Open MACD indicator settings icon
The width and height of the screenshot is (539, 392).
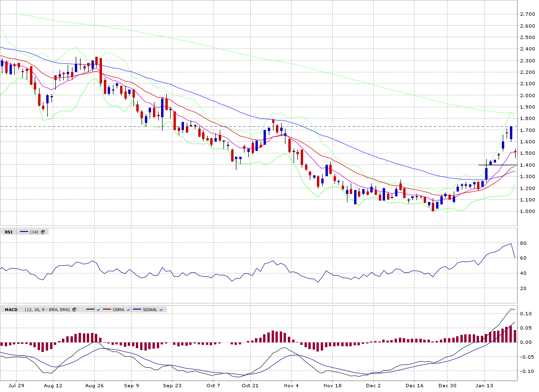[74, 310]
